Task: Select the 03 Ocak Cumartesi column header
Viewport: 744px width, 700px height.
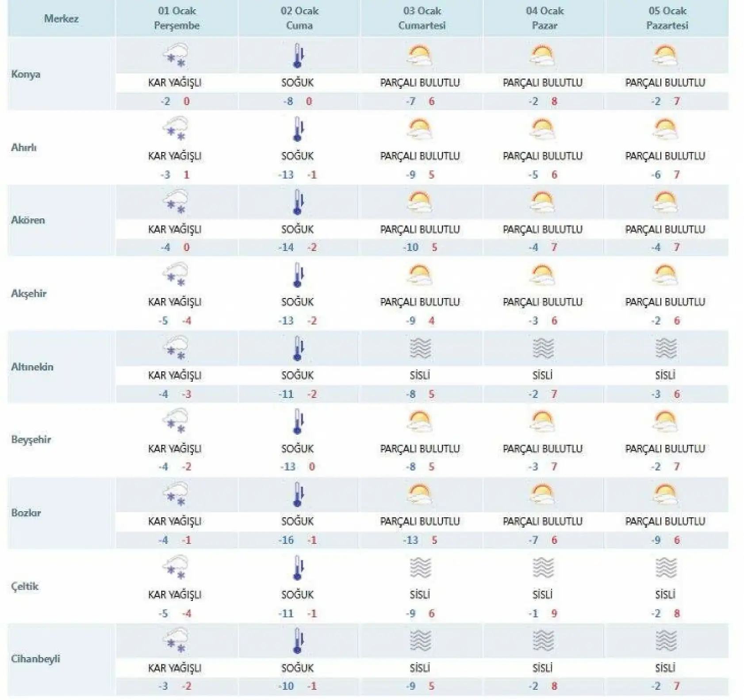Action: 422,18
